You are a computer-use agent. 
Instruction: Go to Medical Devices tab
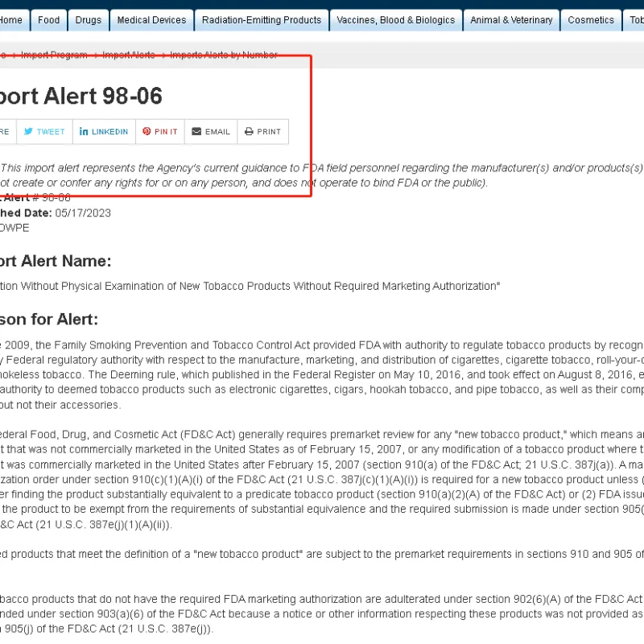coord(151,20)
